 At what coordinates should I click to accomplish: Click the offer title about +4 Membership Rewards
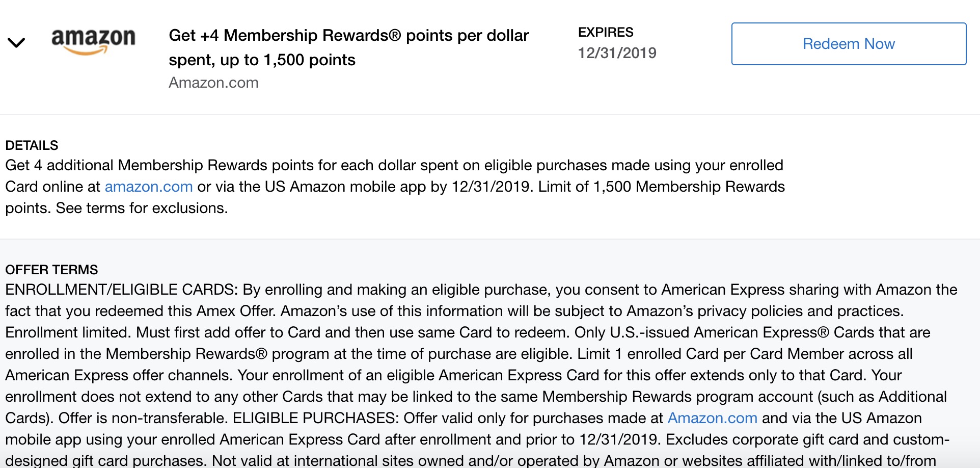(348, 36)
